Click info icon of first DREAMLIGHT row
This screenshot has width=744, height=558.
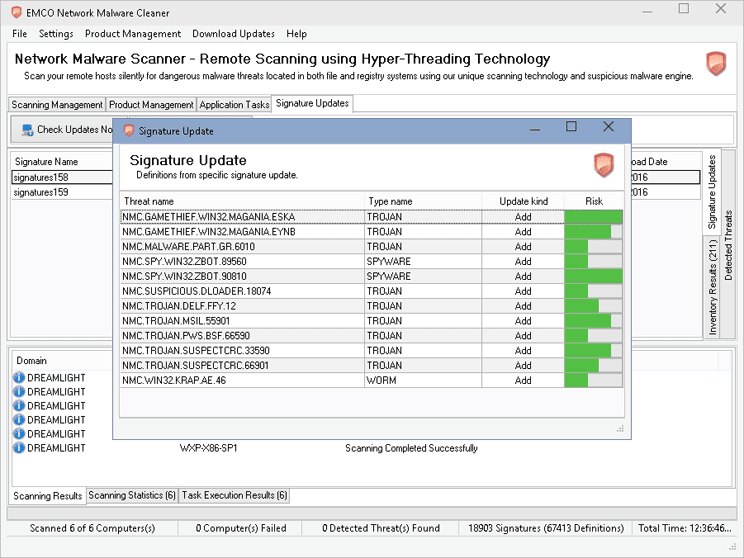coord(19,378)
